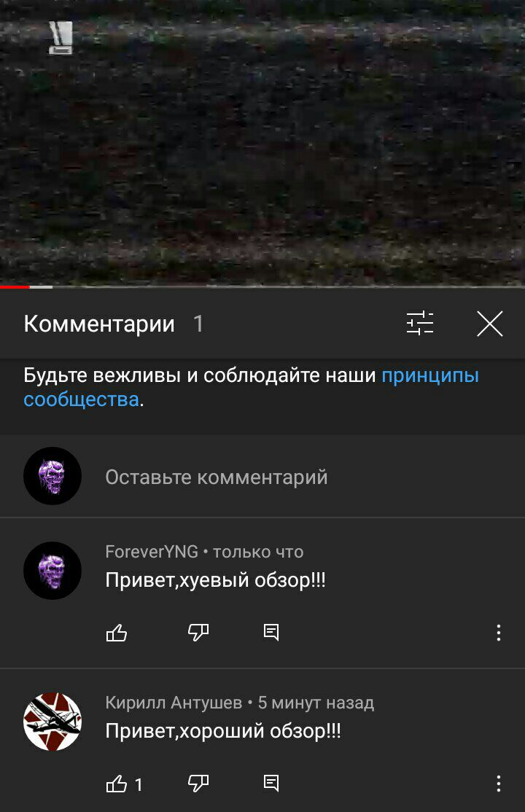Close the Комментарии panel
The width and height of the screenshot is (525, 812).
[x=490, y=324]
